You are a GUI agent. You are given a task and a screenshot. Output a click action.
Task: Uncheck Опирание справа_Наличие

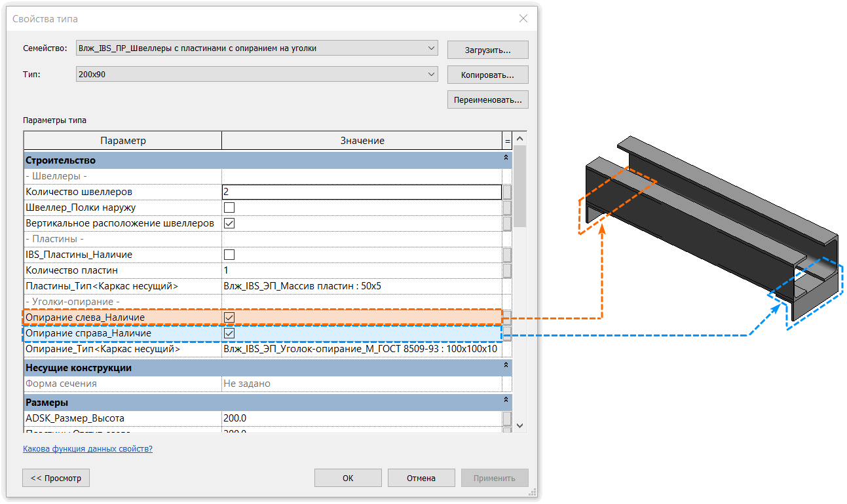coord(229,333)
